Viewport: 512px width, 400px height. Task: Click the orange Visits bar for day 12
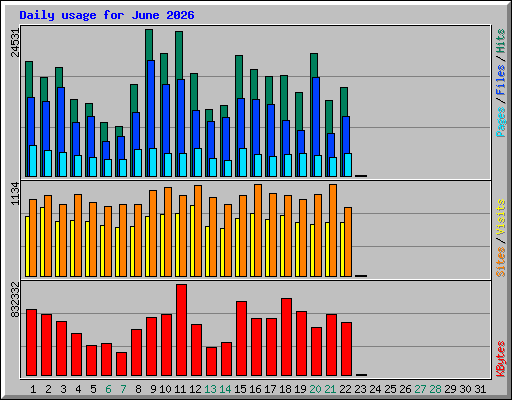click(x=198, y=231)
